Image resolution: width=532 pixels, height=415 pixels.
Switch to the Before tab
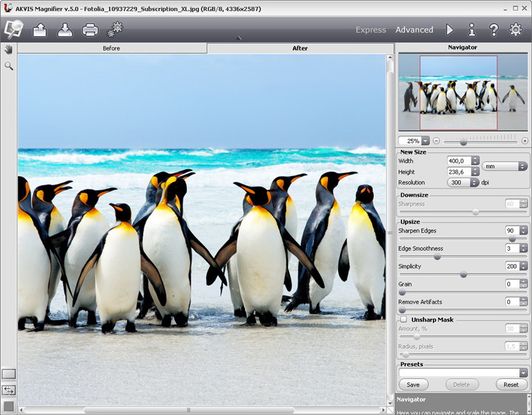click(x=112, y=49)
